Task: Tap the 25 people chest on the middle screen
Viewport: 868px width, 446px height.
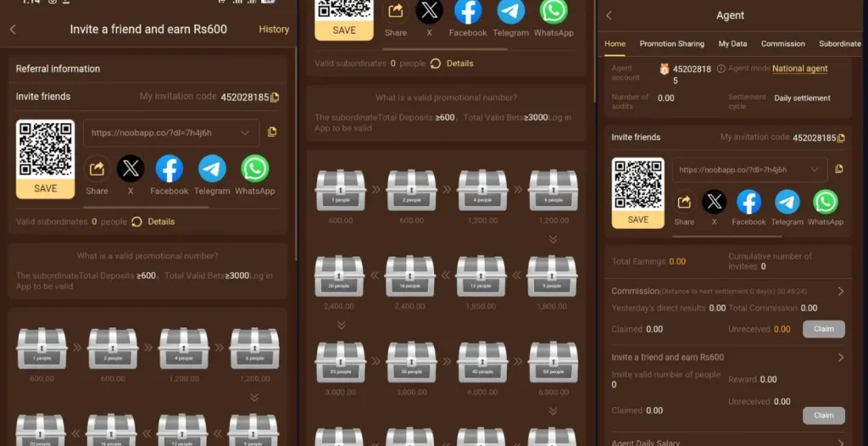Action: [x=341, y=362]
